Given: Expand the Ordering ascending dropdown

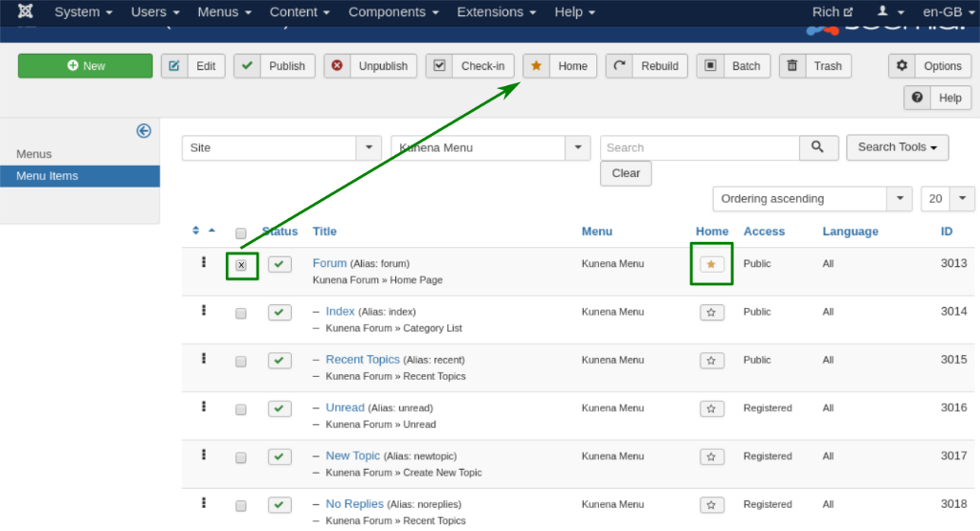Looking at the screenshot, I should 812,199.
